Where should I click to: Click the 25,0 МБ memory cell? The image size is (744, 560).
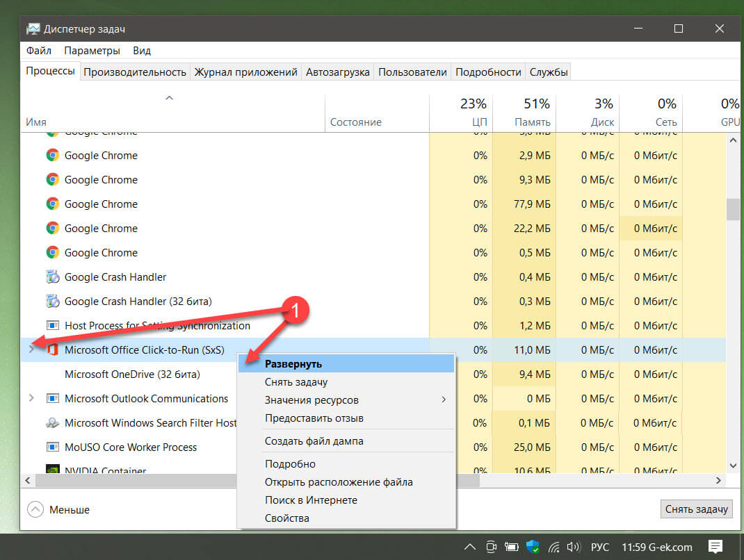pyautogui.click(x=524, y=447)
